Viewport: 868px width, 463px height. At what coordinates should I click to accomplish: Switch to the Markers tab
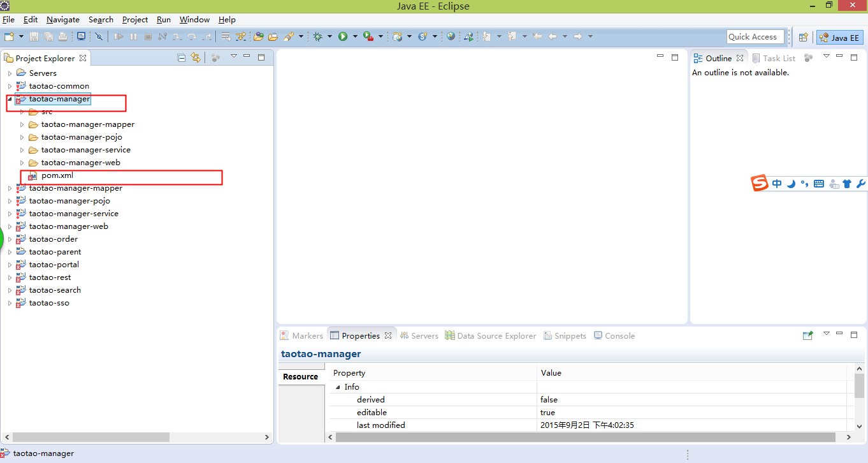coord(301,335)
